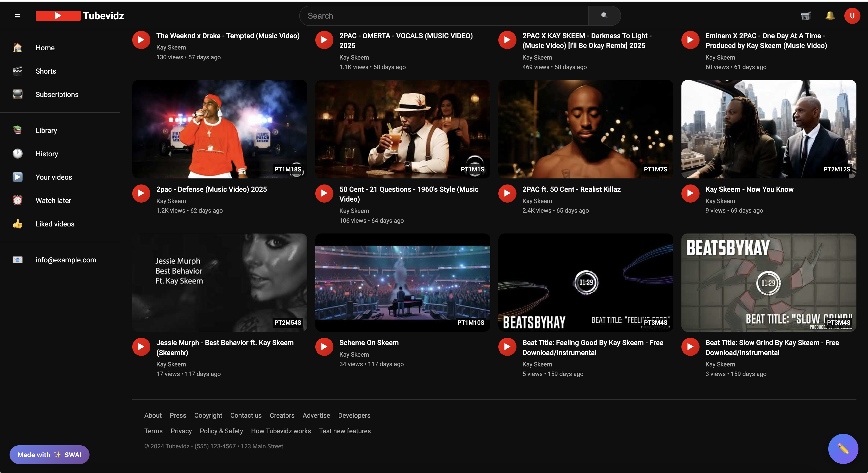Click play icon beside Realist Killaz

507,193
